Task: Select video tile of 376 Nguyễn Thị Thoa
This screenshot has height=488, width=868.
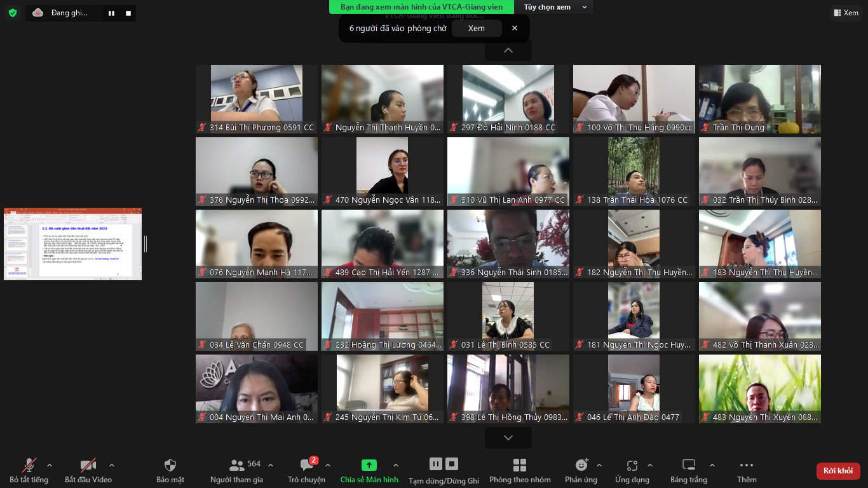Action: click(257, 172)
